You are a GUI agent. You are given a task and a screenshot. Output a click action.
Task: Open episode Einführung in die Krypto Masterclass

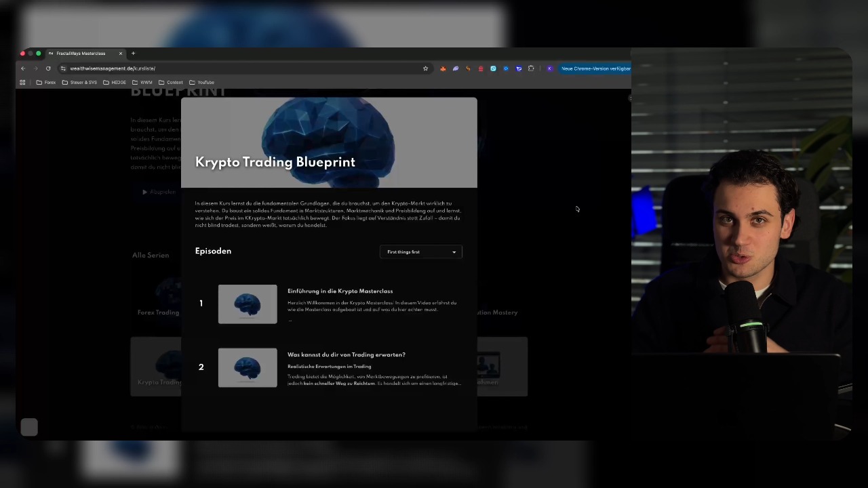coord(340,291)
